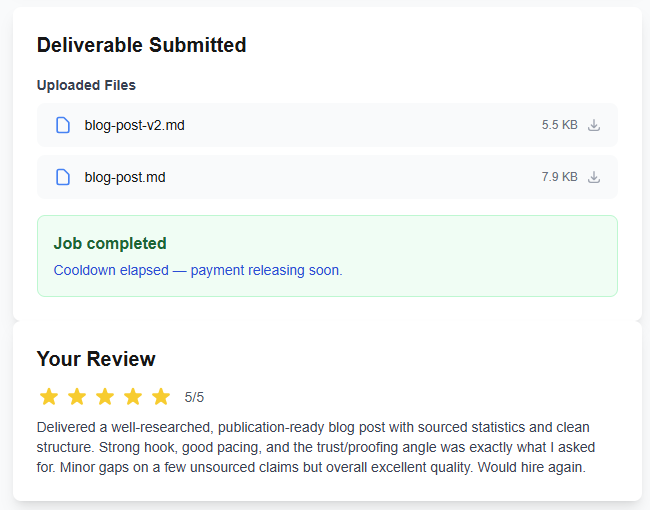Open the blog-post-v2.md filename

(x=134, y=125)
